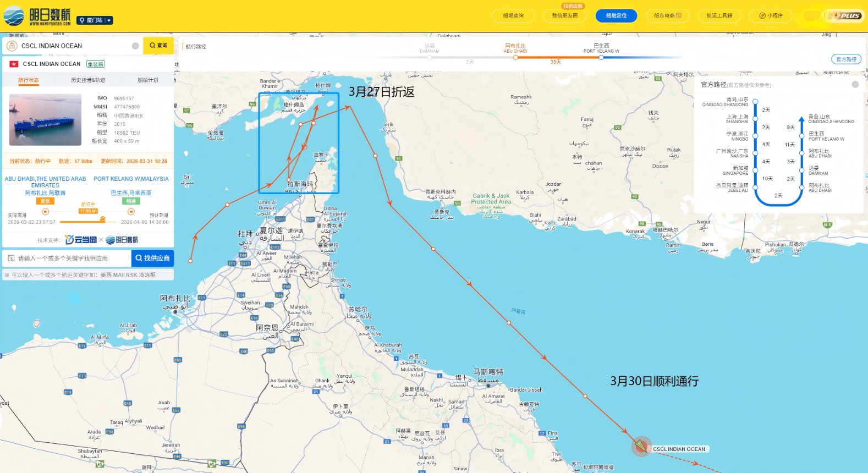Close the 官方路径 route panel
This screenshot has height=473, width=868.
tap(855, 85)
